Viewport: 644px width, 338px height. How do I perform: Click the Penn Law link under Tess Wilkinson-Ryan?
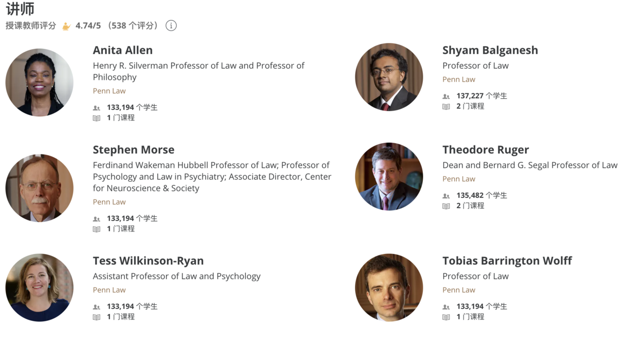[109, 290]
